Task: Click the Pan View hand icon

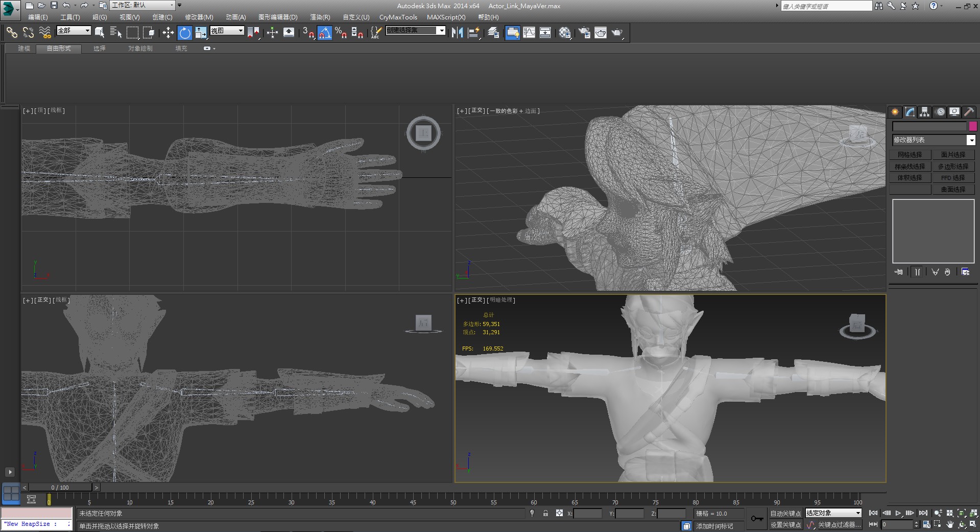Action: click(950, 524)
